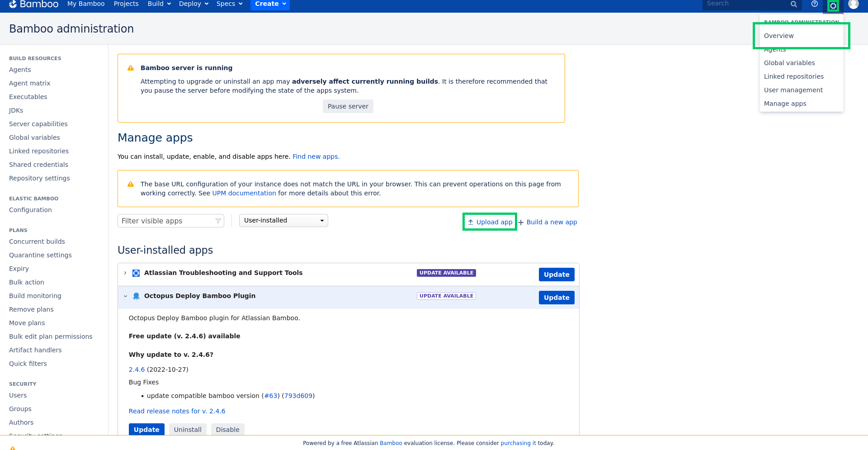Open Build monitoring in the sidebar

(x=35, y=296)
